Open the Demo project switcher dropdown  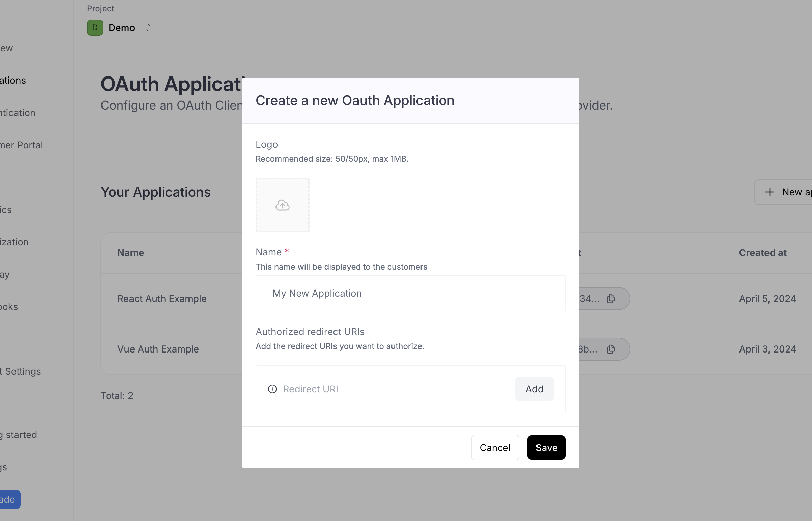[x=148, y=27]
